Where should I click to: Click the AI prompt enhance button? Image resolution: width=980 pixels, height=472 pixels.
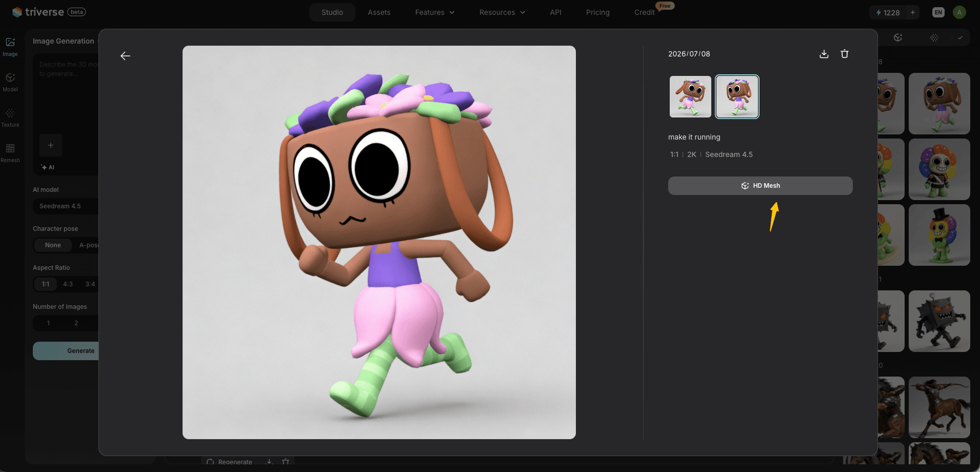(x=48, y=167)
